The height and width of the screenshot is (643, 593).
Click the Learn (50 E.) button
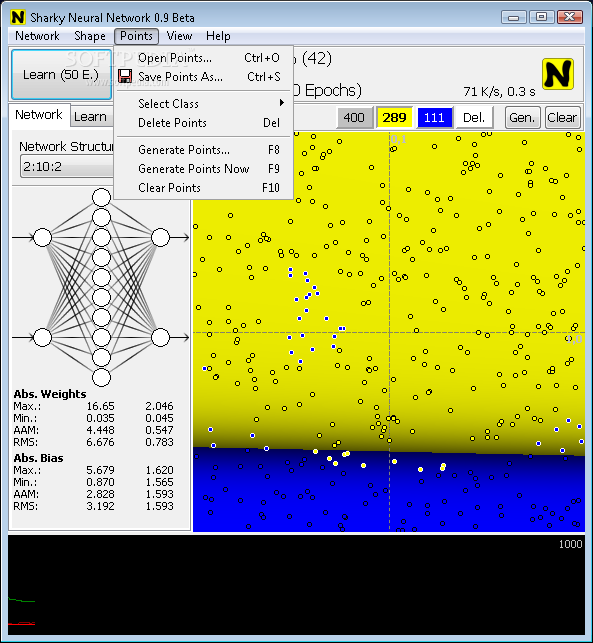[x=62, y=75]
